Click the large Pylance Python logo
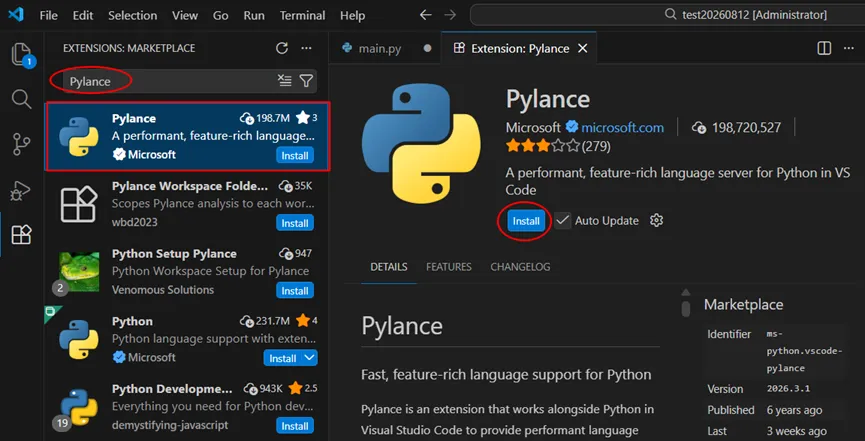 tap(421, 144)
